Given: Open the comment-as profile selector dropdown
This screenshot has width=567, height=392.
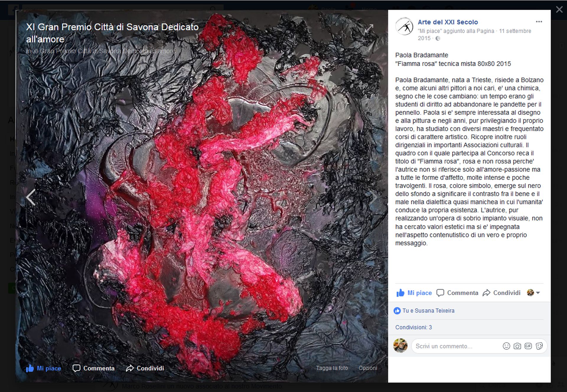Looking at the screenshot, I should pyautogui.click(x=534, y=293).
